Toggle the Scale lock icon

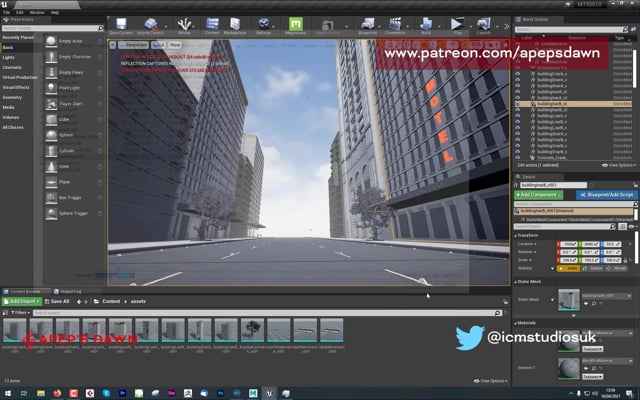pos(625,260)
